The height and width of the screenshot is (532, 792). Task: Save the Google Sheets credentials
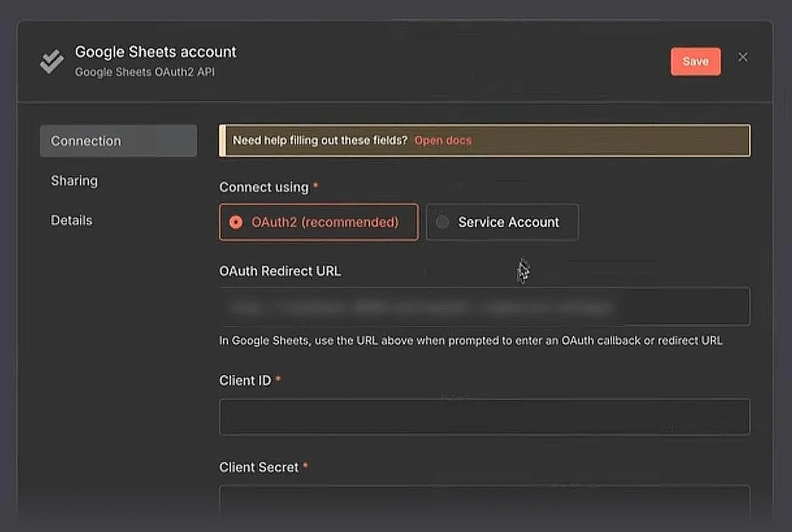tap(696, 61)
